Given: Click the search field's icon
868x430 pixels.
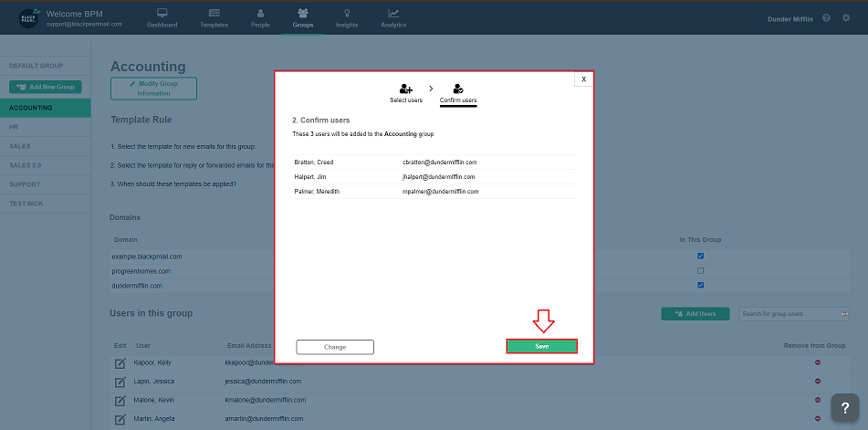Looking at the screenshot, I should click(x=844, y=314).
